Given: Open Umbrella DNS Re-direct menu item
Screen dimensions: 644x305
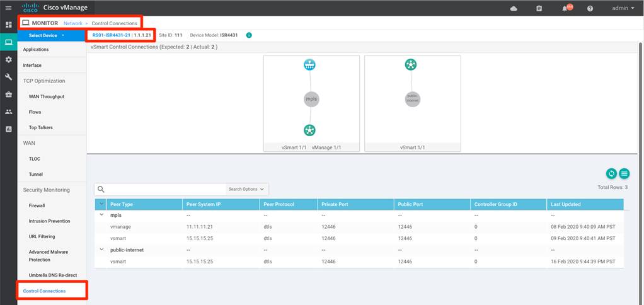Looking at the screenshot, I should pos(52,275).
